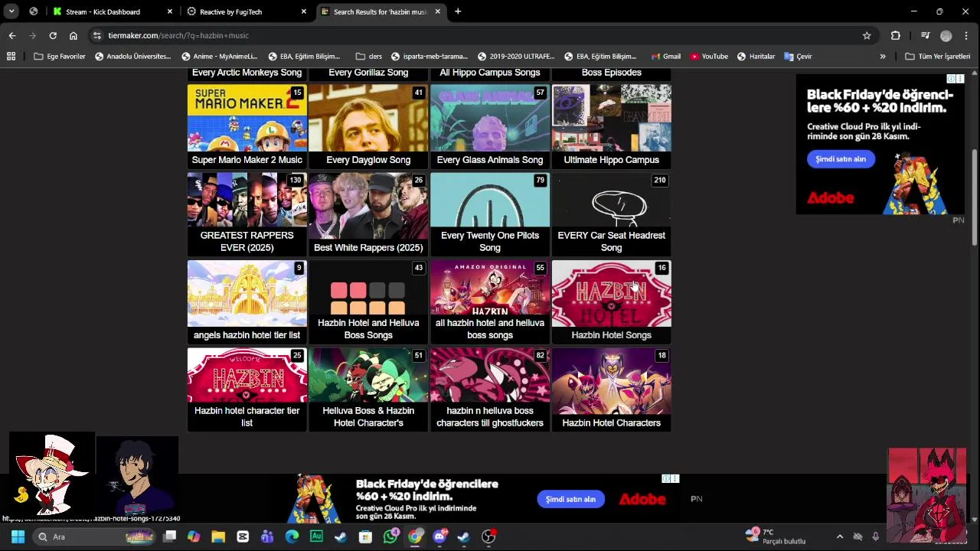Image resolution: width=980 pixels, height=551 pixels.
Task: Close the Stream - Kick Dashboard tab
Action: [x=170, y=11]
